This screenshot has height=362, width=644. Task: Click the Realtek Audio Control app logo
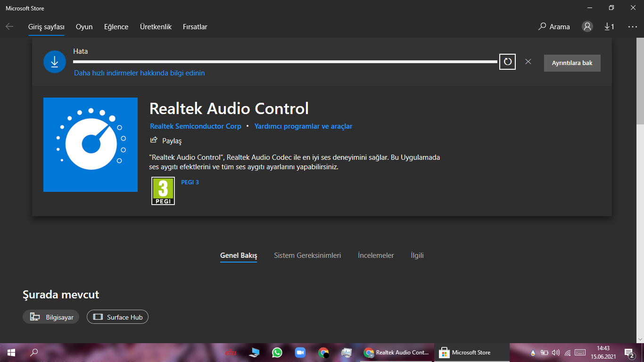tap(91, 145)
